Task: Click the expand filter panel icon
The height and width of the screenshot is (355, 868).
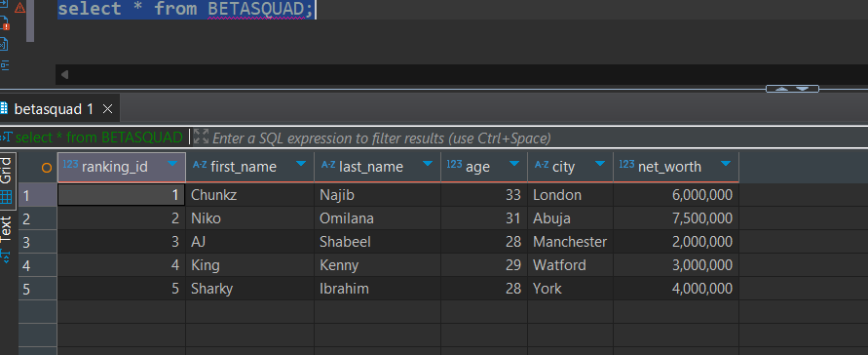Action: click(x=201, y=137)
